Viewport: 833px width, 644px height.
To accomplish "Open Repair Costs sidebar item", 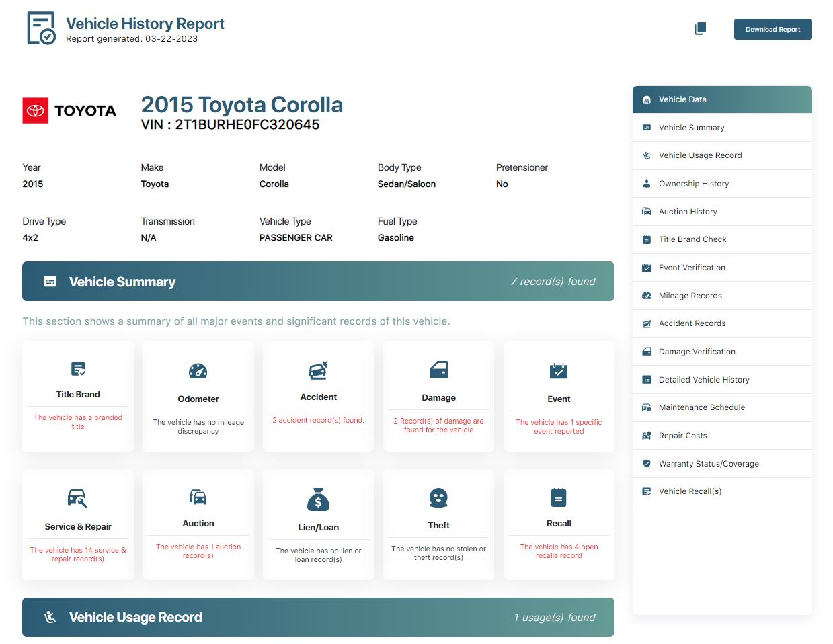I will (722, 436).
